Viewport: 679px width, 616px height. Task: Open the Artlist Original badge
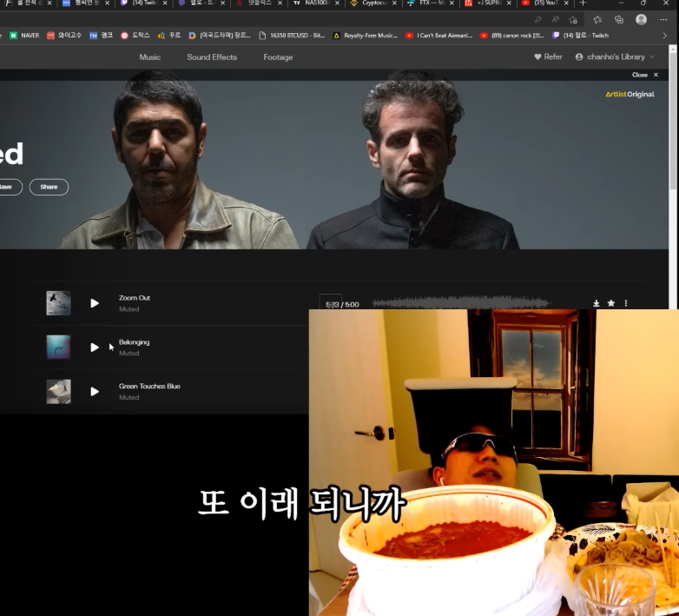[630, 95]
